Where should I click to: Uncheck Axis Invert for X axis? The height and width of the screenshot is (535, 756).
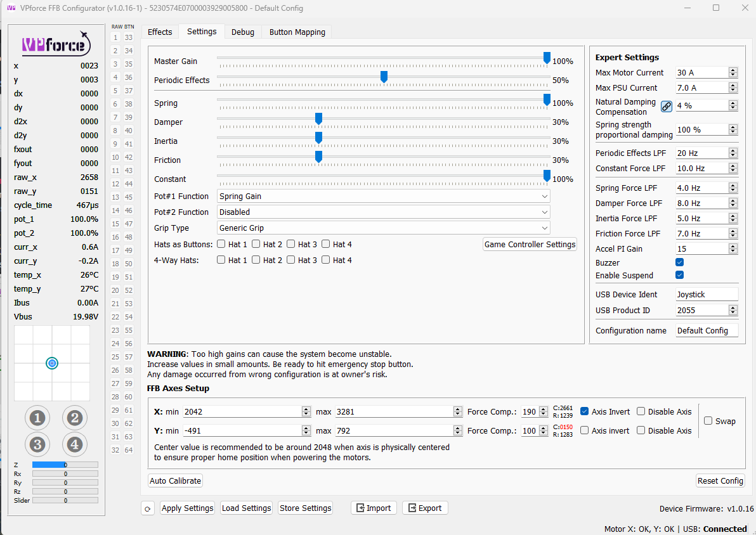point(584,411)
